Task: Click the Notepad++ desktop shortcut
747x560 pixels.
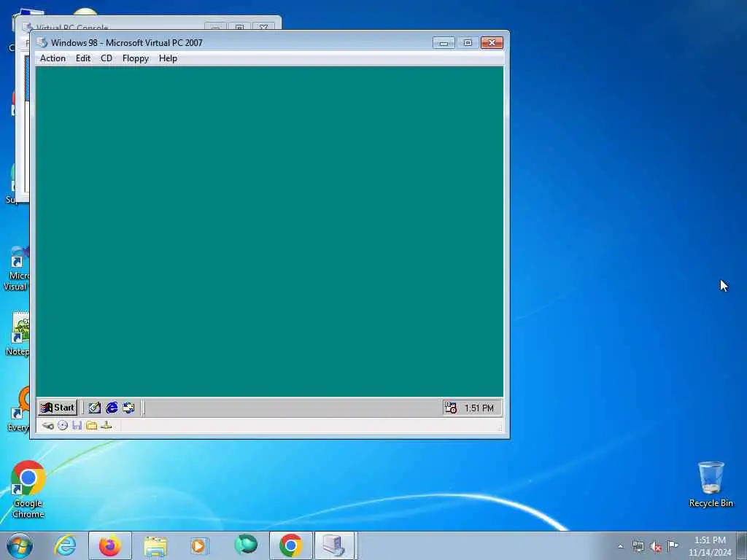Action: [18, 334]
